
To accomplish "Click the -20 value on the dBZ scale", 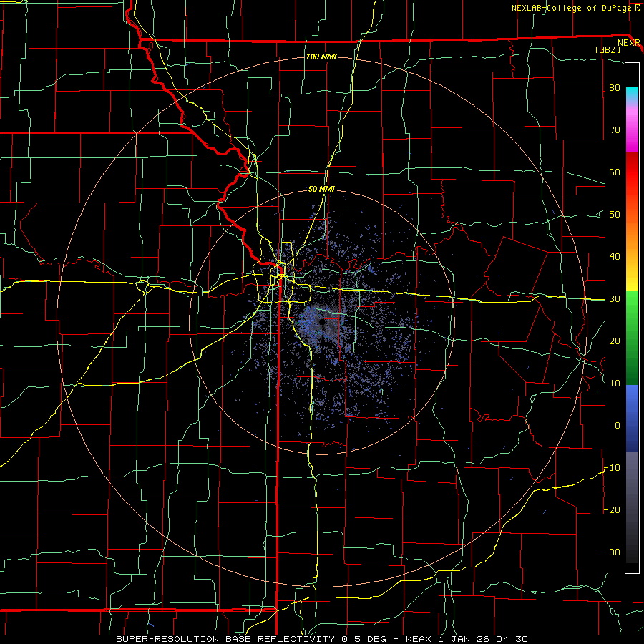I will click(x=612, y=509).
